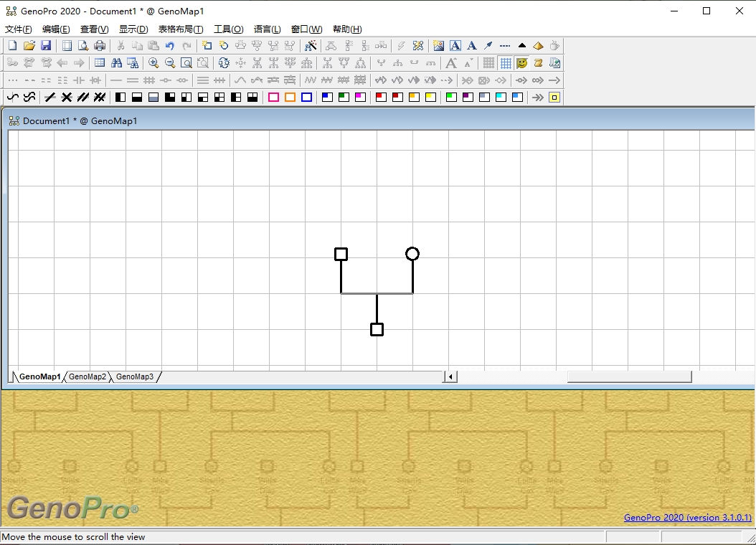
Task: Open the 工具(O) menu
Action: coord(228,29)
